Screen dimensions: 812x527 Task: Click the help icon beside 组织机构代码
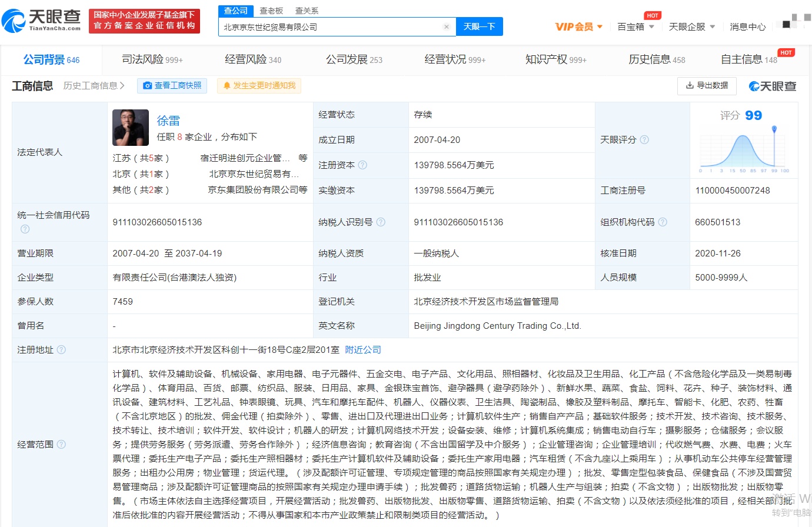click(663, 222)
